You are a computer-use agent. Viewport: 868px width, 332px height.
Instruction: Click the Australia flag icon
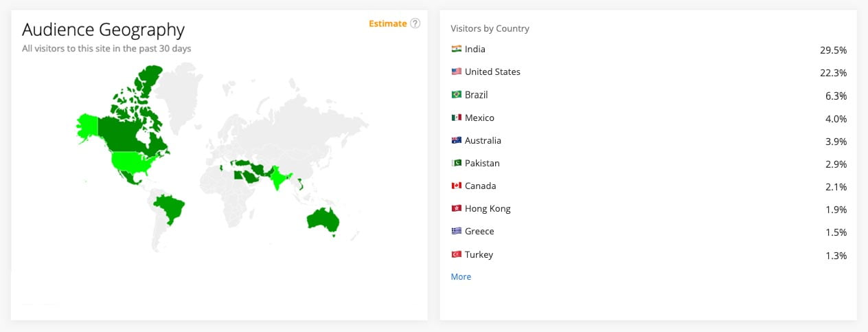(x=456, y=140)
